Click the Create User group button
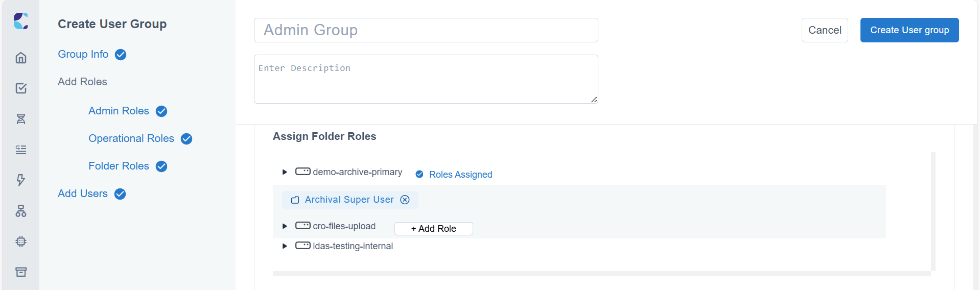980x290 pixels. click(909, 30)
